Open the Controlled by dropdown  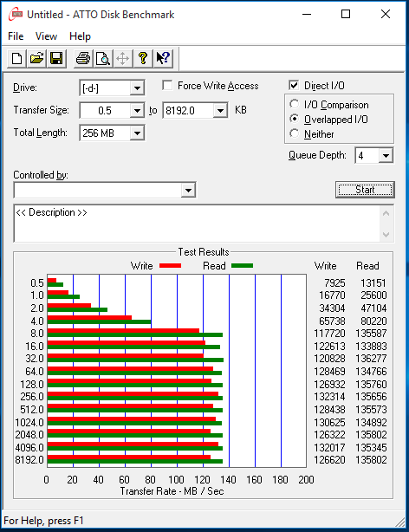pos(188,190)
